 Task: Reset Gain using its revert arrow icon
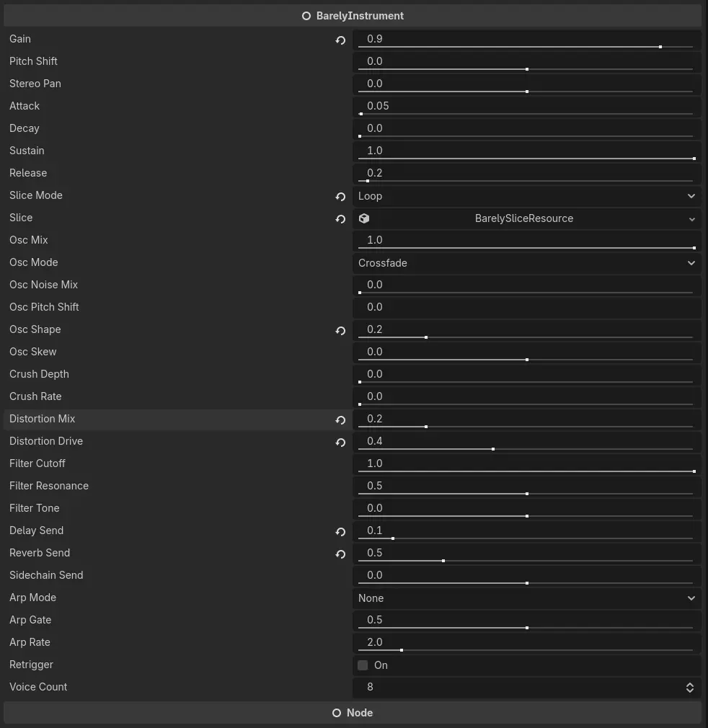[x=340, y=40]
